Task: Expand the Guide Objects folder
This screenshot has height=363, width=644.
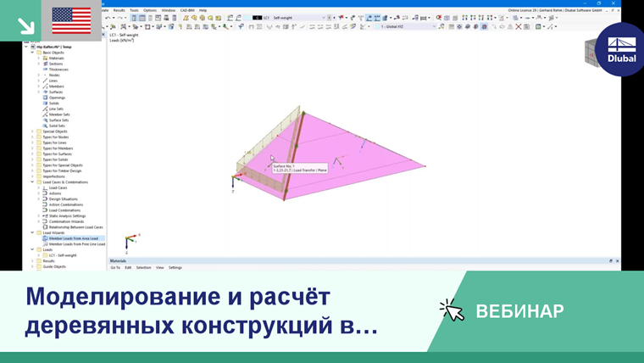Action: coord(32,267)
